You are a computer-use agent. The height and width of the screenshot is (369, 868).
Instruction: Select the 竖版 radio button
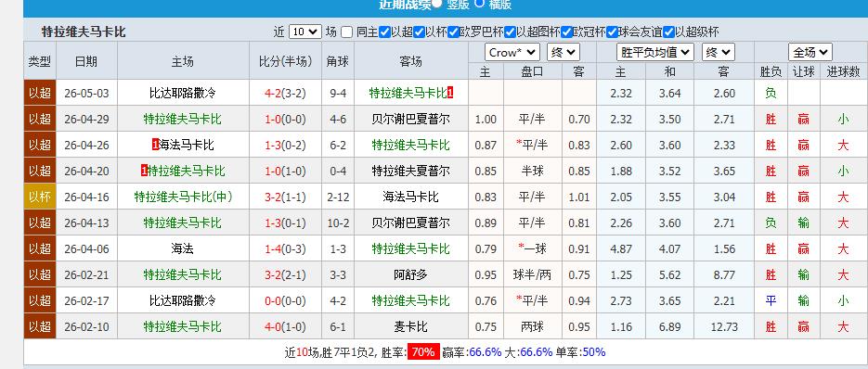click(436, 4)
